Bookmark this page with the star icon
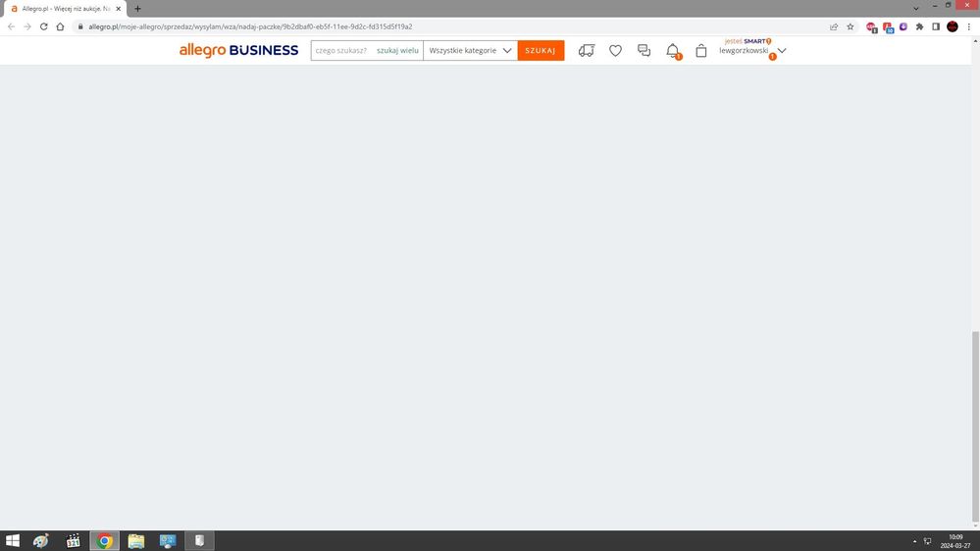 850,26
